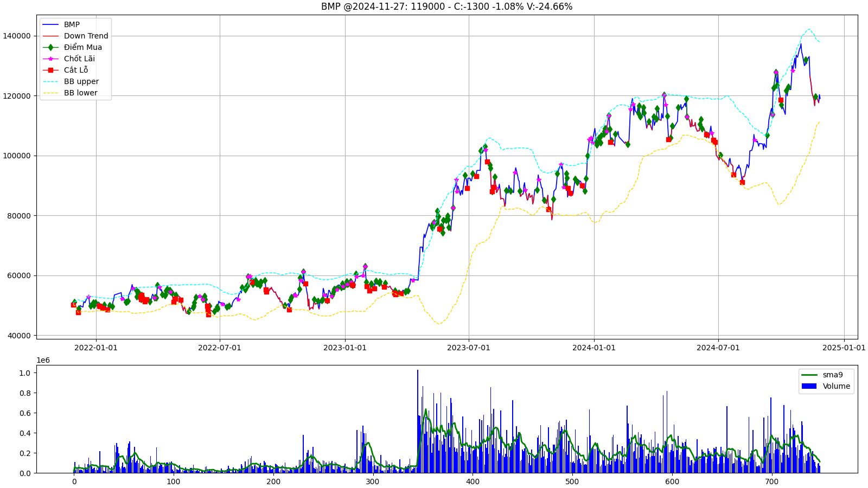Click the 140000 price axis label

click(x=17, y=36)
